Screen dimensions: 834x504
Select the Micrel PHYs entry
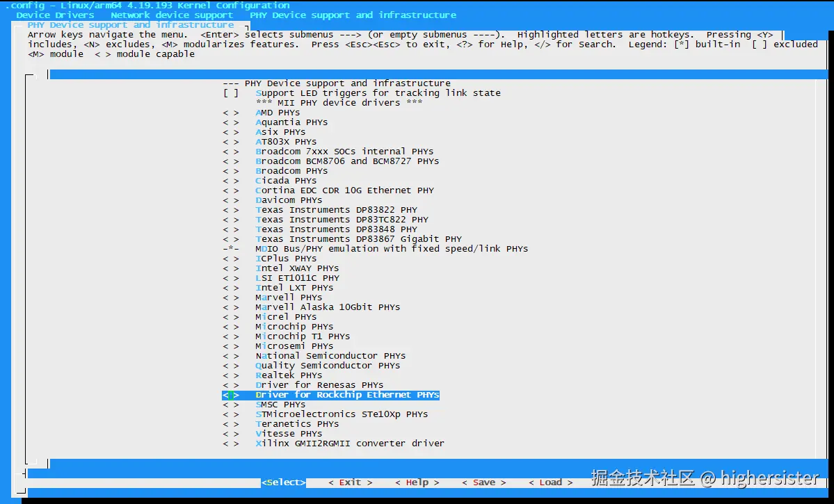pos(270,318)
